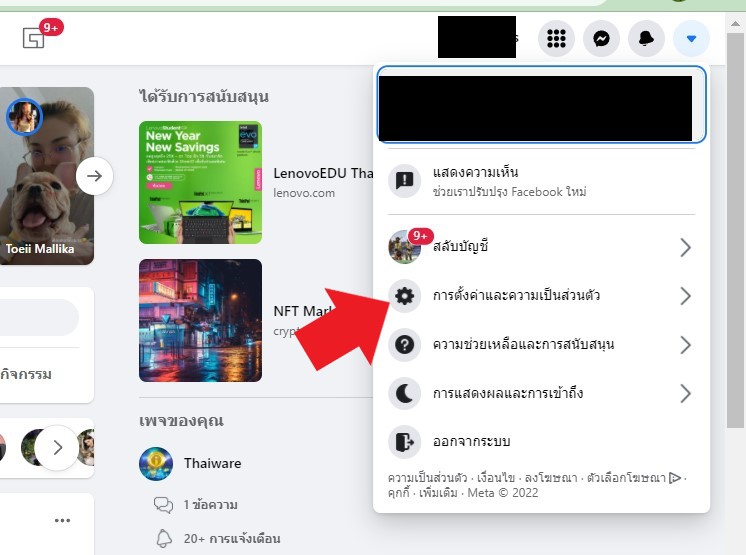
Task: Open the เพิ่มเติม footer link
Action: 438,493
